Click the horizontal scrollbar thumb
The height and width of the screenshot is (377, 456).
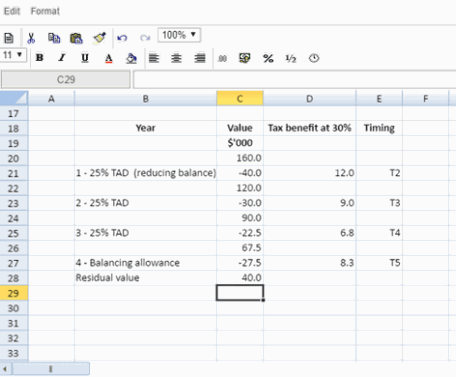pos(51,369)
